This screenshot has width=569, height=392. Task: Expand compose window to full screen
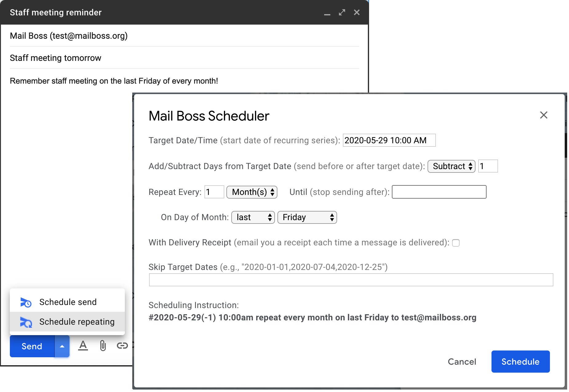pos(342,12)
